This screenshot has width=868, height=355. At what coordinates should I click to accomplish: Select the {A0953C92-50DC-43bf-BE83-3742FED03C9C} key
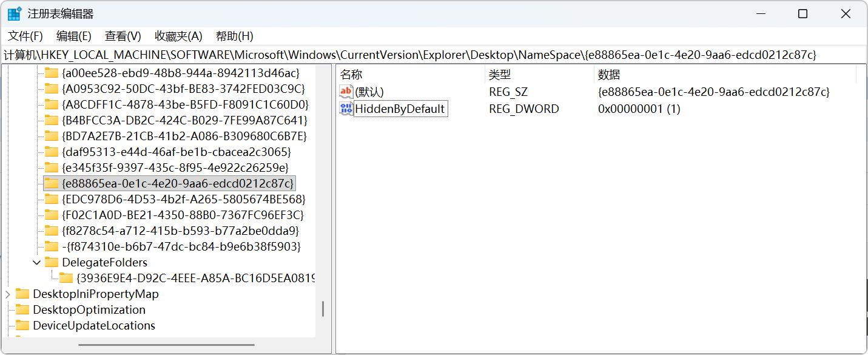click(184, 89)
